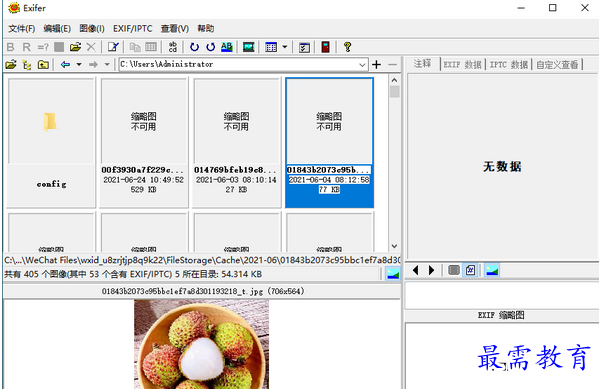The height and width of the screenshot is (389, 599).
Task: Click the copy pages icon in toolbar
Action: [135, 47]
